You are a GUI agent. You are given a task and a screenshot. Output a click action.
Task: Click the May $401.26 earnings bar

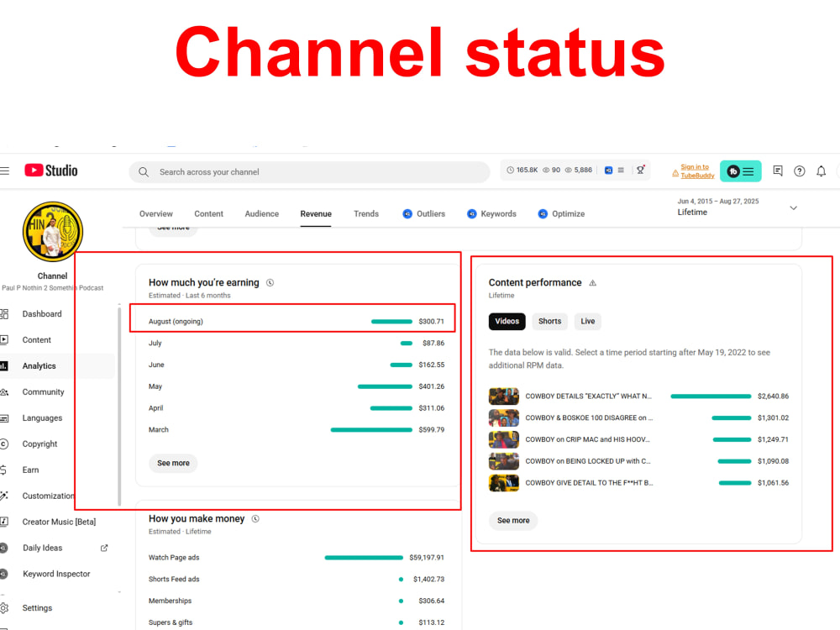(x=386, y=386)
